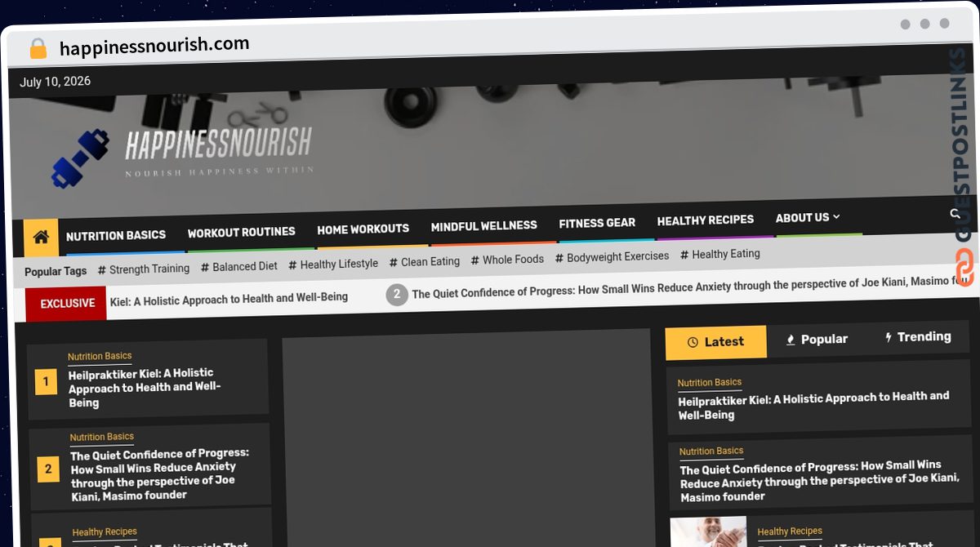Open the Nutrition Basics menu item
The width and height of the screenshot is (980, 547).
[116, 235]
